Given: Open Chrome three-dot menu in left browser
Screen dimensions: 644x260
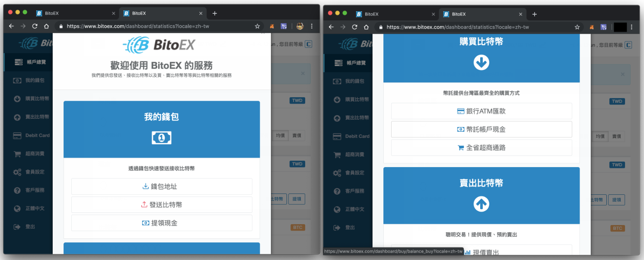Looking at the screenshot, I should coord(312,26).
